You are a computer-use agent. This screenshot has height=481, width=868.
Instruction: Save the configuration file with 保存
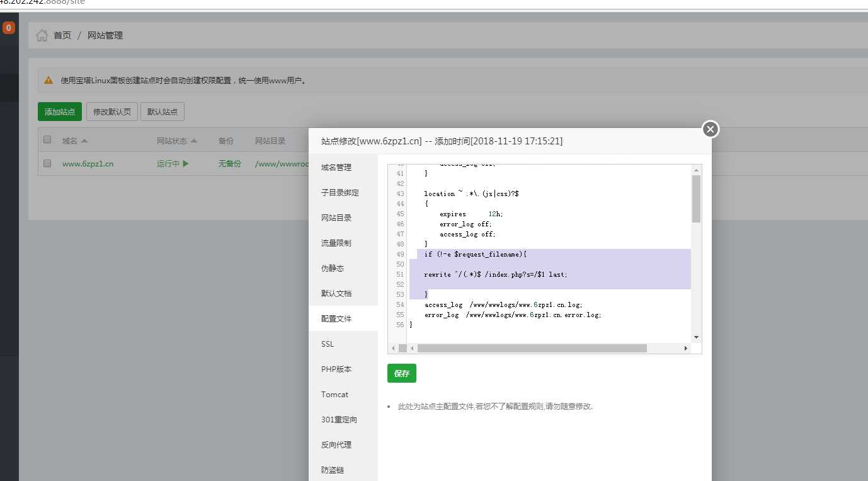click(x=402, y=373)
